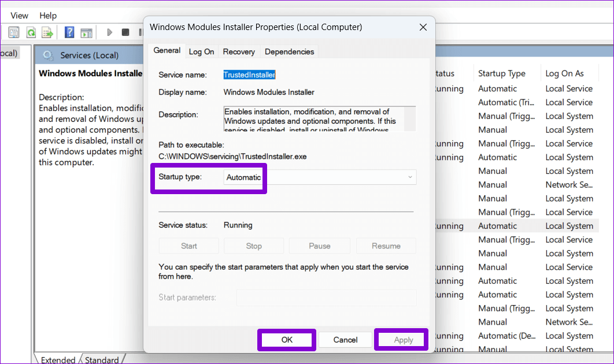Click the Start service button in dialog
The width and height of the screenshot is (614, 364).
coord(188,246)
